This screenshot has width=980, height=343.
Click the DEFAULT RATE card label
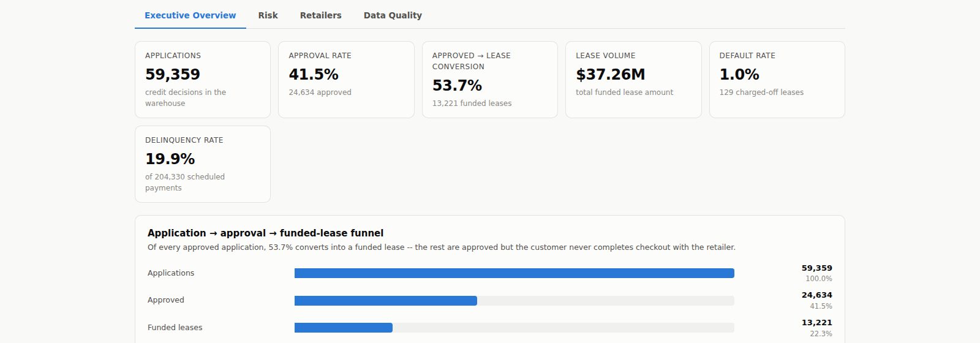[x=747, y=56]
